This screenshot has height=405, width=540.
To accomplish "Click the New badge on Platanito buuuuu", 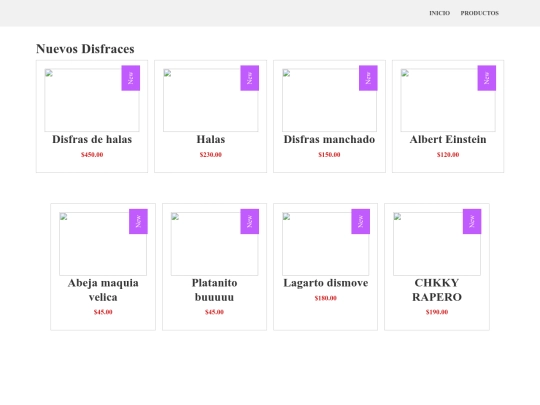I will tap(249, 221).
